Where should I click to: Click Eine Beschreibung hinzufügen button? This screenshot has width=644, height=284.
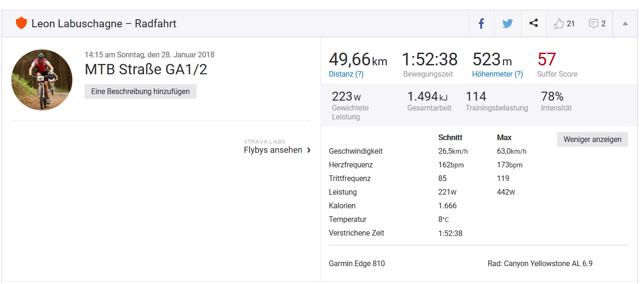tap(141, 91)
